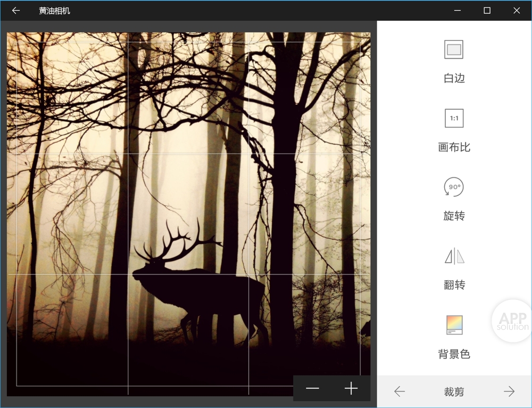Click the 白边 label

(x=454, y=78)
